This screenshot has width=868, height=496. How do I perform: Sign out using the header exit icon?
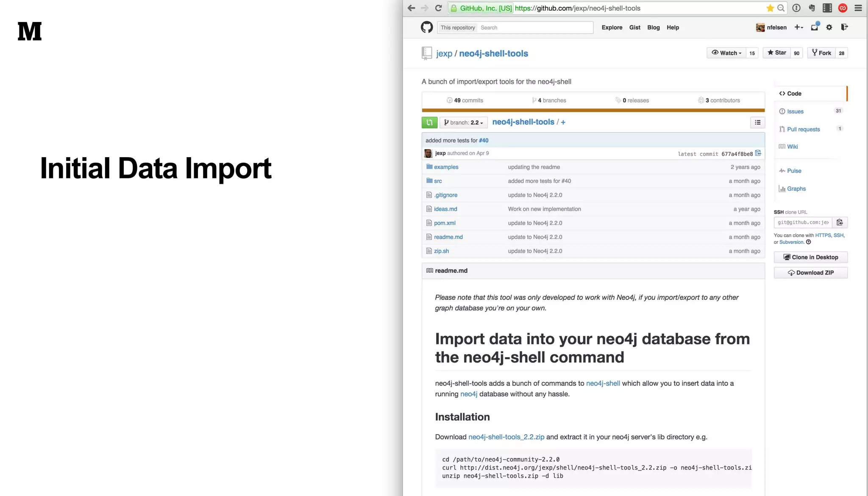844,27
